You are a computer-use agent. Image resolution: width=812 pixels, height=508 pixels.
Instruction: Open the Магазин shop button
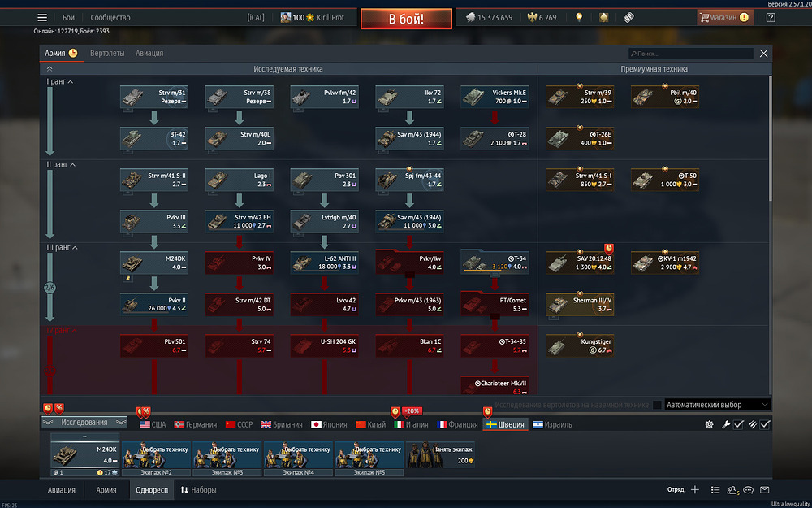click(x=724, y=18)
